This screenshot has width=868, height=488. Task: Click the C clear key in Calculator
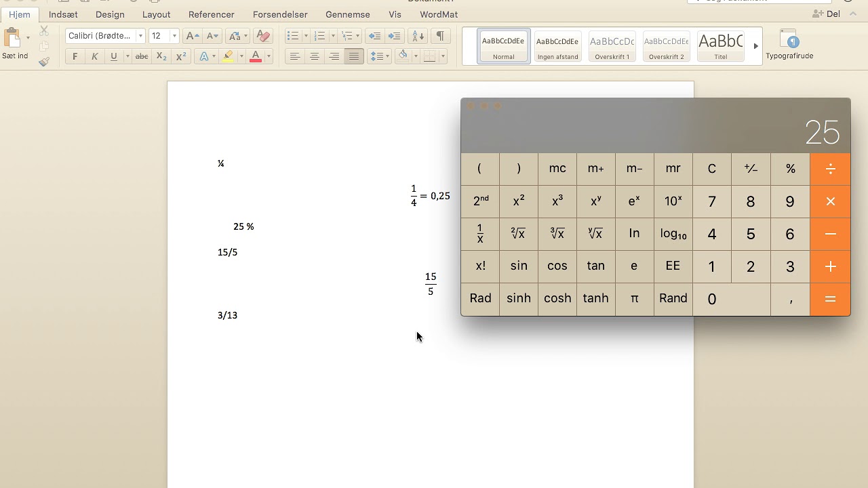[x=712, y=169]
